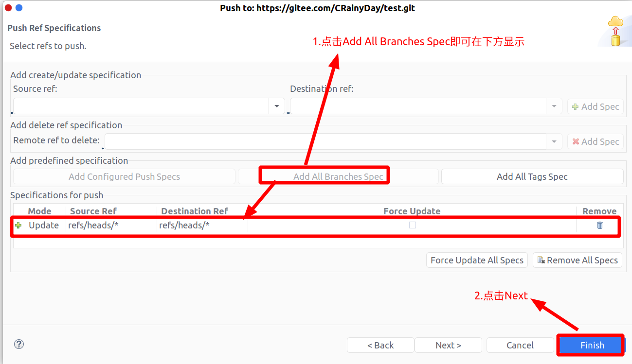Click the push upload graphic in the top corner

[x=615, y=30]
